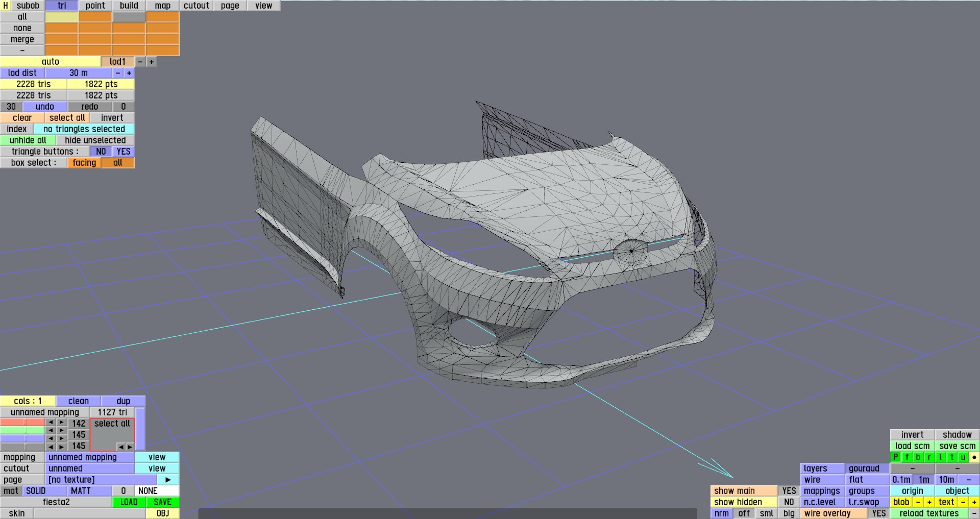Click the green colour slider bar
The width and height of the screenshot is (980, 519).
click(x=22, y=431)
